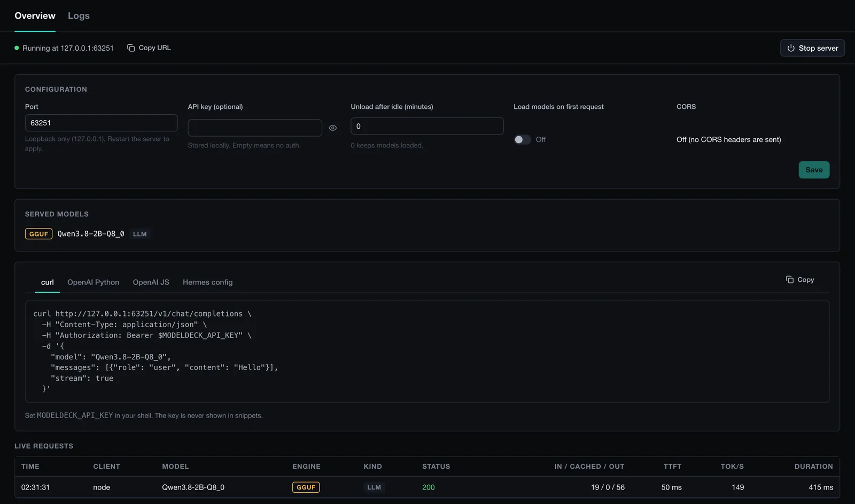The width and height of the screenshot is (855, 504).
Task: Copy the code snippet
Action: [800, 279]
